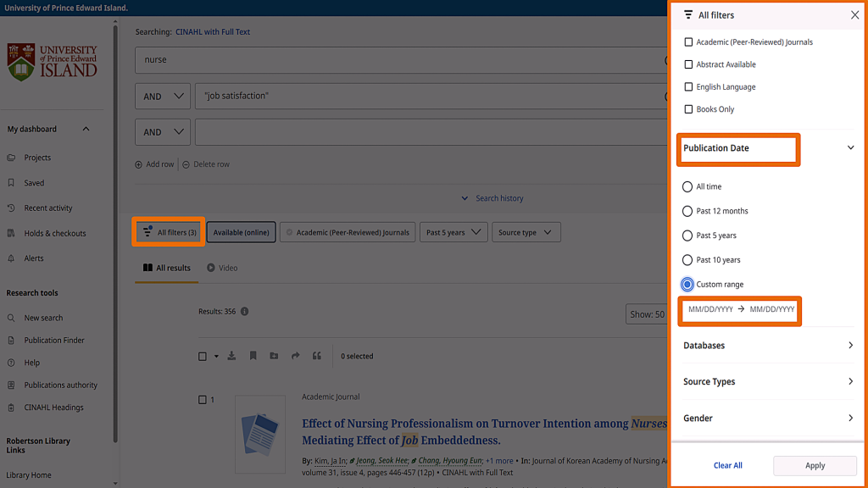Check the Abstract Available checkbox

pyautogui.click(x=688, y=64)
